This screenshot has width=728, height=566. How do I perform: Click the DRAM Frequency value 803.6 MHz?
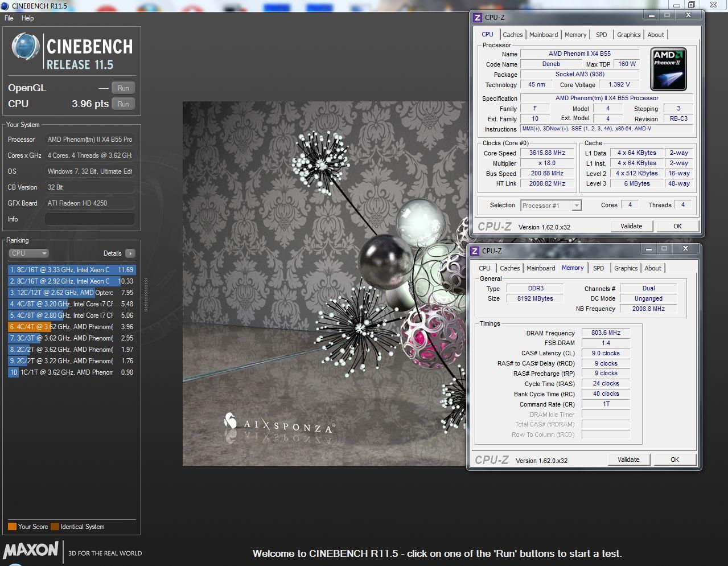coord(606,333)
